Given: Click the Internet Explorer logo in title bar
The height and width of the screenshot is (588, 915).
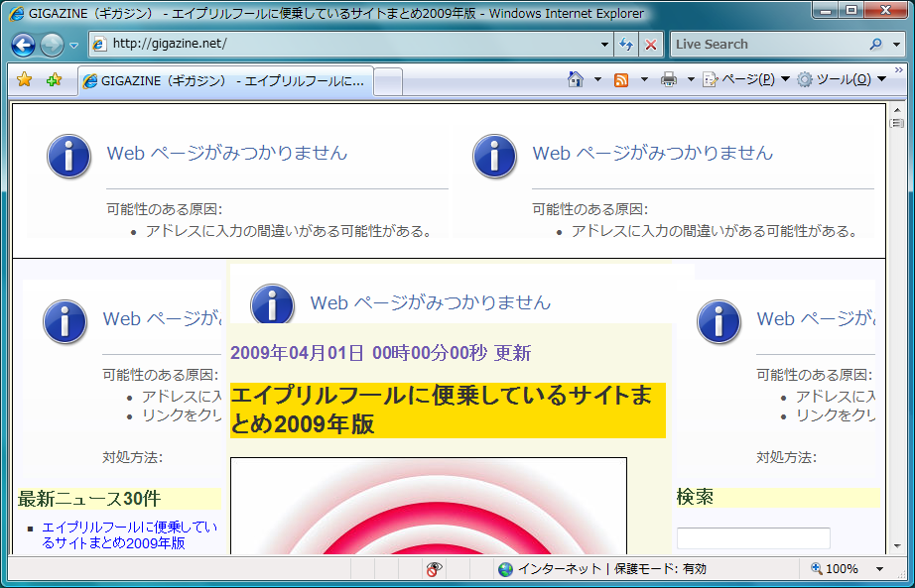Looking at the screenshot, I should [18, 14].
